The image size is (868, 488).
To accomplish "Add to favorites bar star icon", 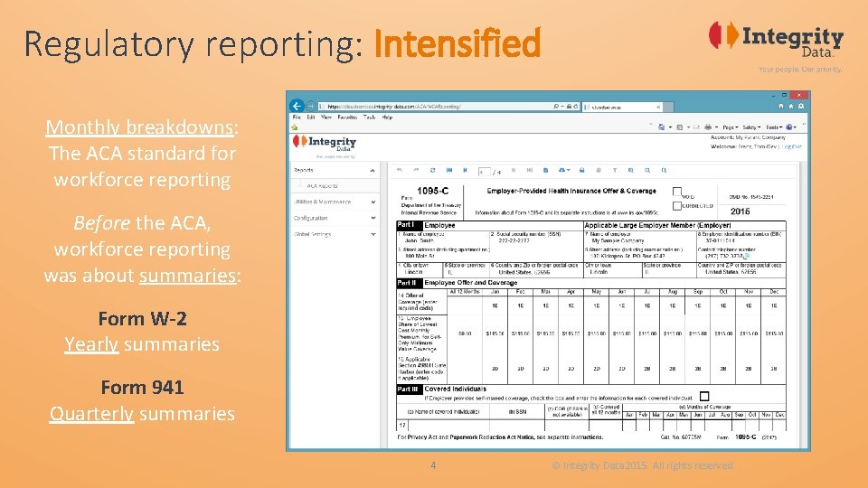I will pyautogui.click(x=295, y=127).
